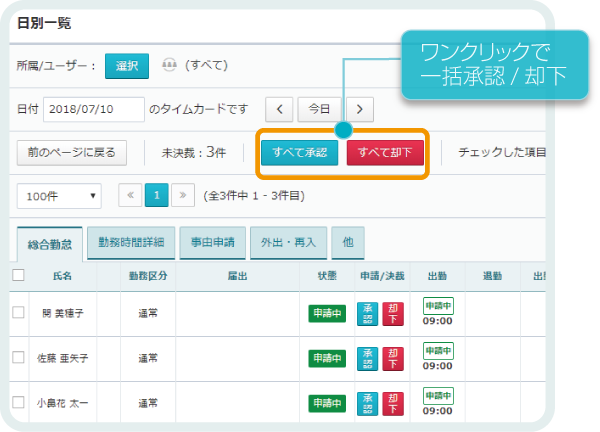
Task: Click green 申請中 status badge for 佐藤 亜矢子
Action: (x=327, y=359)
